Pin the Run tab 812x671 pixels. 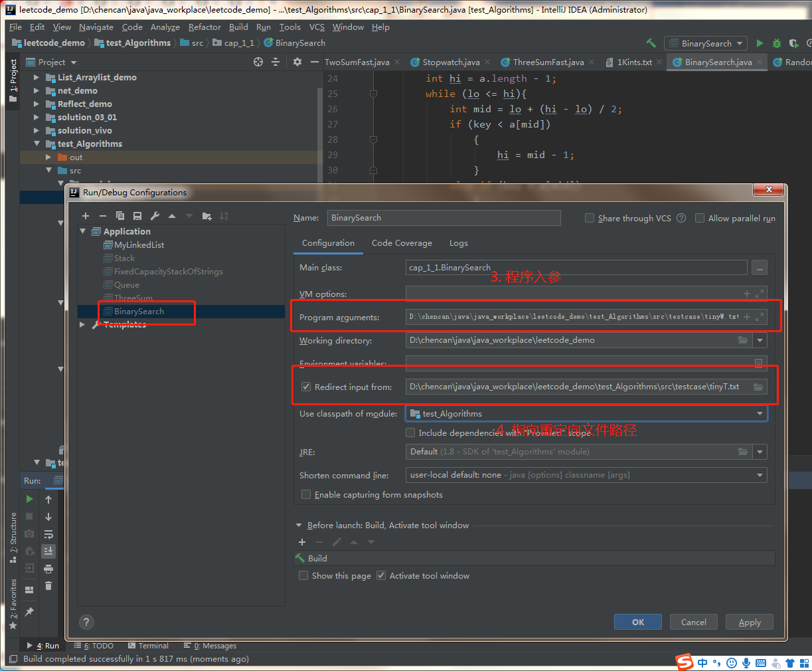[x=29, y=611]
